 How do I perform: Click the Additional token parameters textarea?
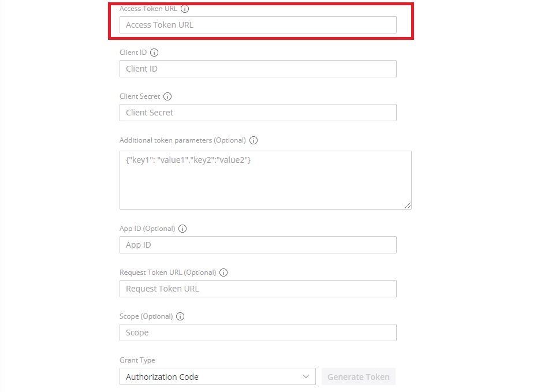coord(266,180)
